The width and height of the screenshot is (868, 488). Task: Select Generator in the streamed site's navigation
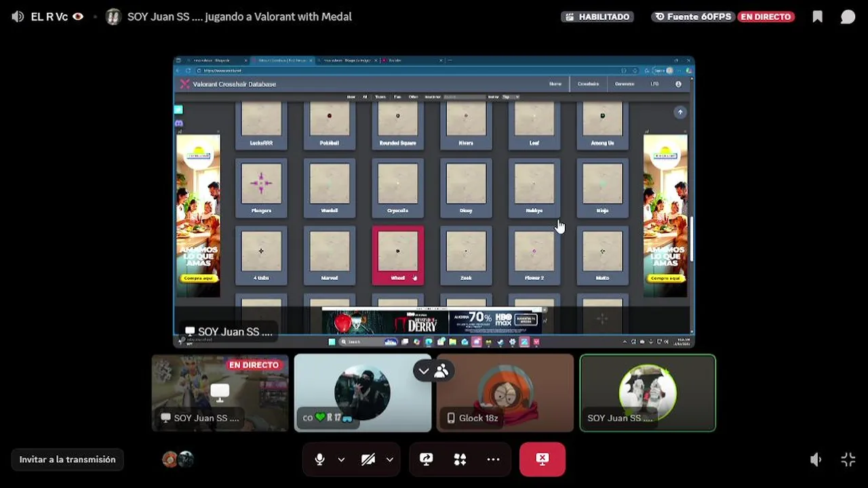point(625,84)
